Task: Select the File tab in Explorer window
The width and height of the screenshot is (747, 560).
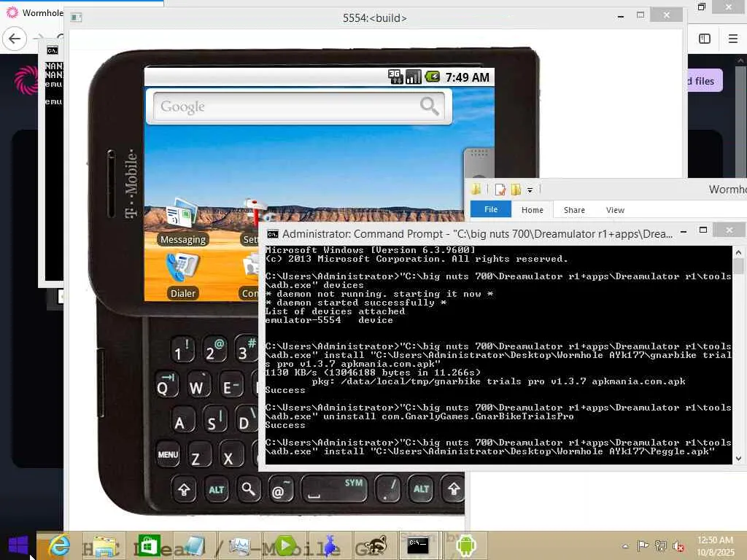Action: pyautogui.click(x=491, y=209)
